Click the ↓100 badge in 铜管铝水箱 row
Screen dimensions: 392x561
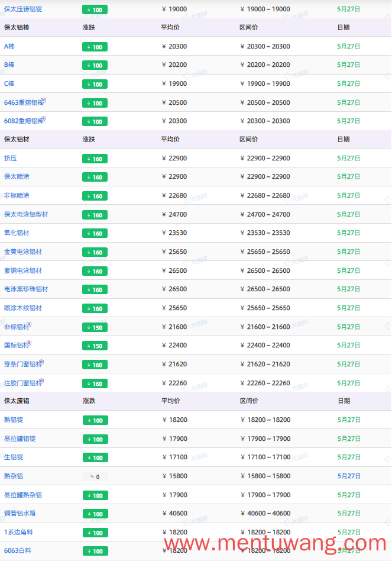click(95, 514)
